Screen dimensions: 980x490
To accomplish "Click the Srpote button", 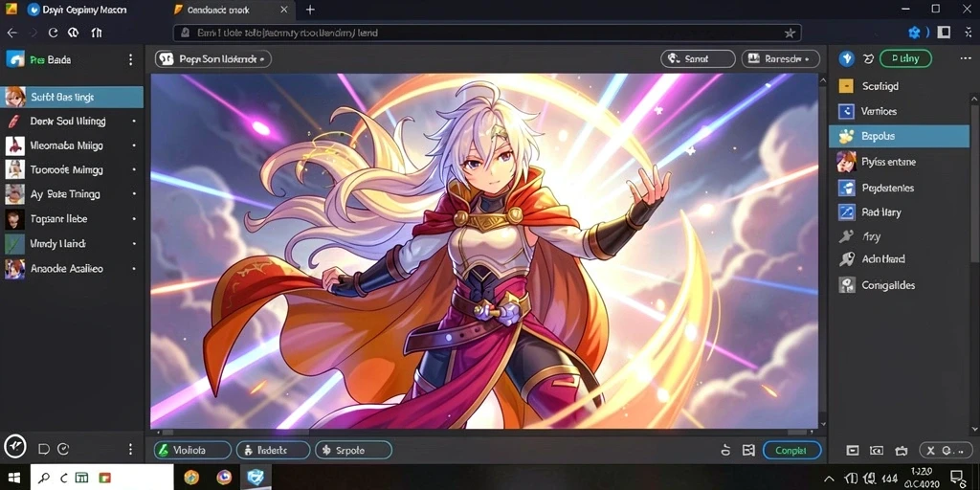I will (354, 450).
